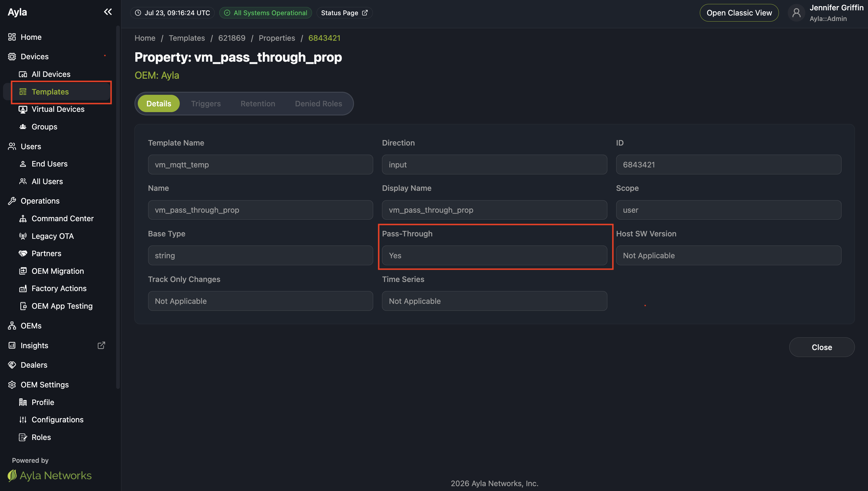Click the Jennifer Griffin user name
868x491 pixels.
click(x=836, y=8)
